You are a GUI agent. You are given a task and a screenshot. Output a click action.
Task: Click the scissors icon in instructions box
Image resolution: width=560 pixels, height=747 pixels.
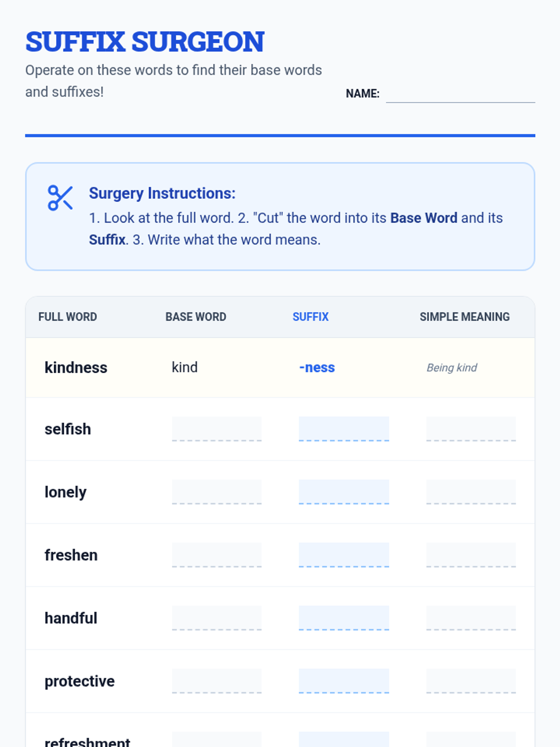(x=60, y=198)
